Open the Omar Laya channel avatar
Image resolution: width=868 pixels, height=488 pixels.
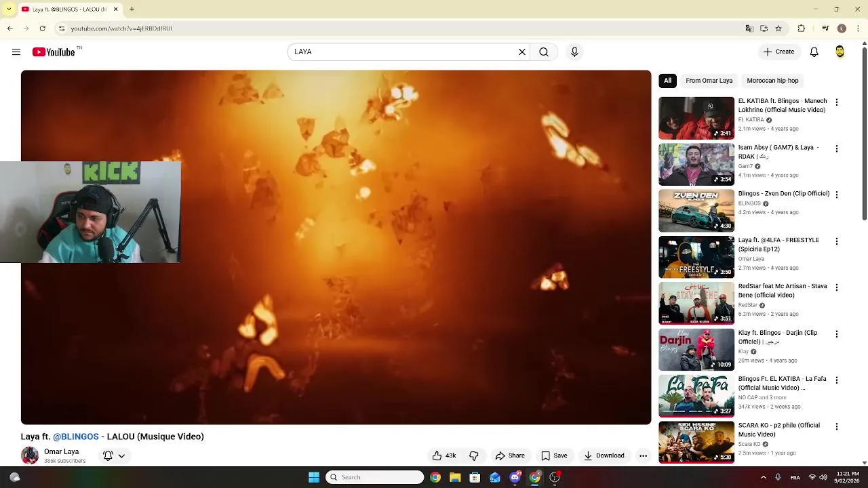pos(30,455)
